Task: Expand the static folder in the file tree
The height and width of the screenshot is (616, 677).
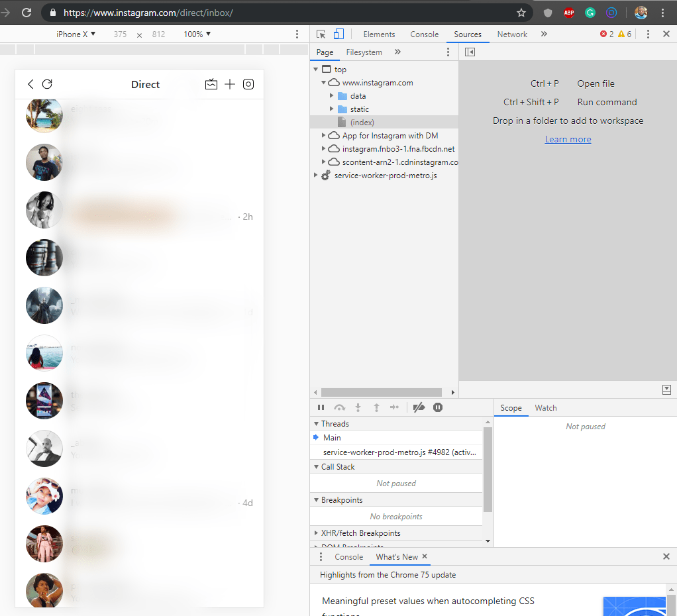Action: click(x=332, y=109)
